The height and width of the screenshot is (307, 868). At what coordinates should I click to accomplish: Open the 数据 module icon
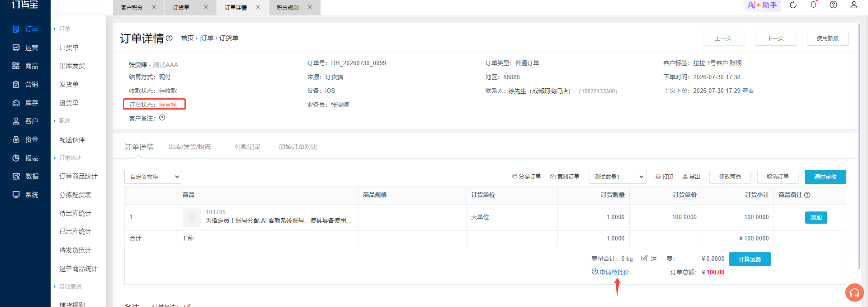(16, 176)
